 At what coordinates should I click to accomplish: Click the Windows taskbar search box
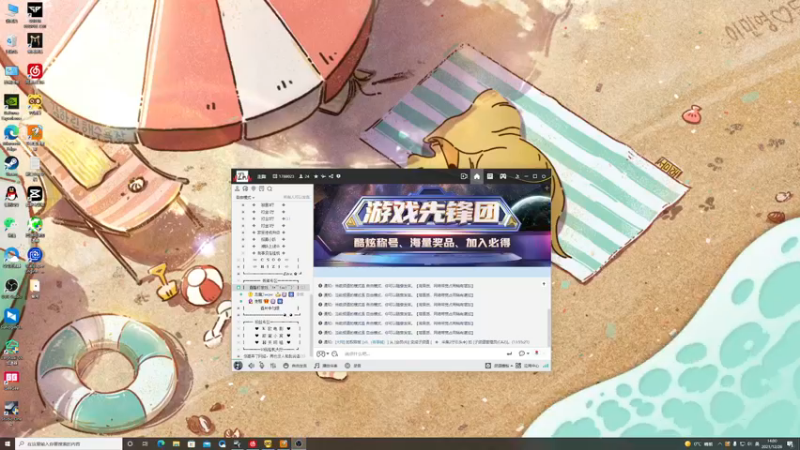(x=69, y=444)
